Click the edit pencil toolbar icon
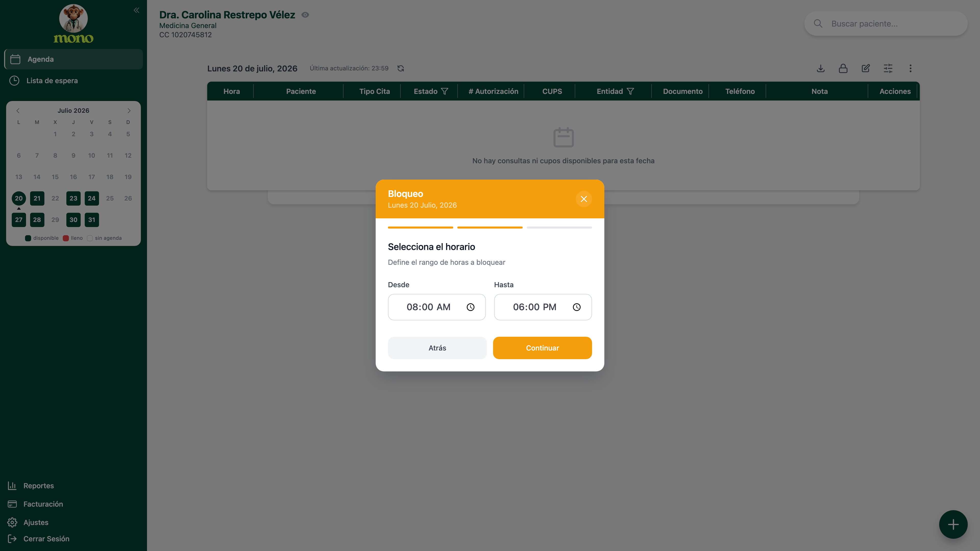The width and height of the screenshot is (980, 551). (x=865, y=68)
